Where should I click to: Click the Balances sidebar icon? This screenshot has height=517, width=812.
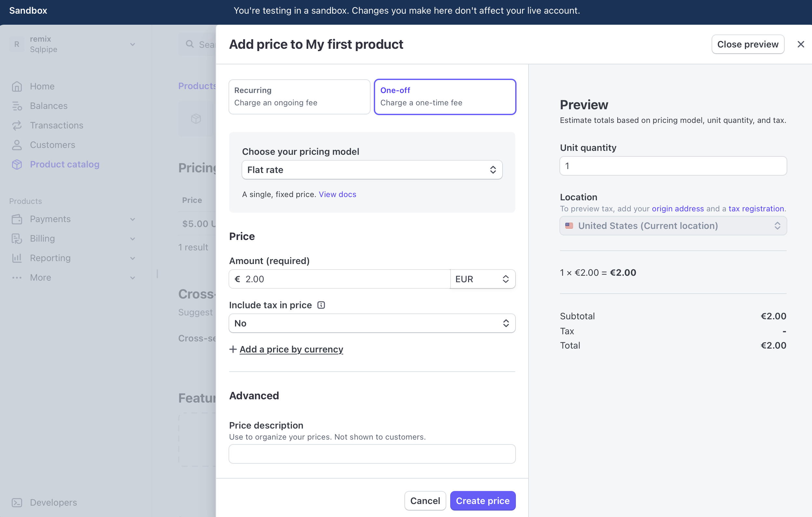[x=17, y=106]
